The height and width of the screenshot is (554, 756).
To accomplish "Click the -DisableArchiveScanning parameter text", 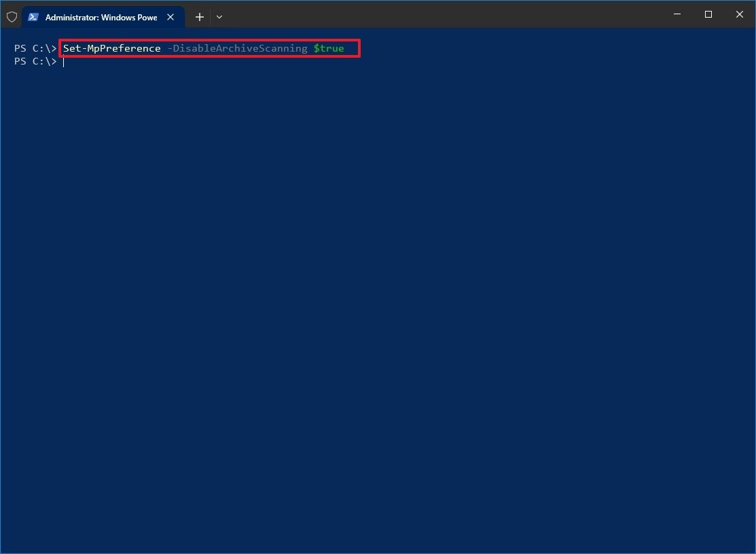I will pos(239,48).
